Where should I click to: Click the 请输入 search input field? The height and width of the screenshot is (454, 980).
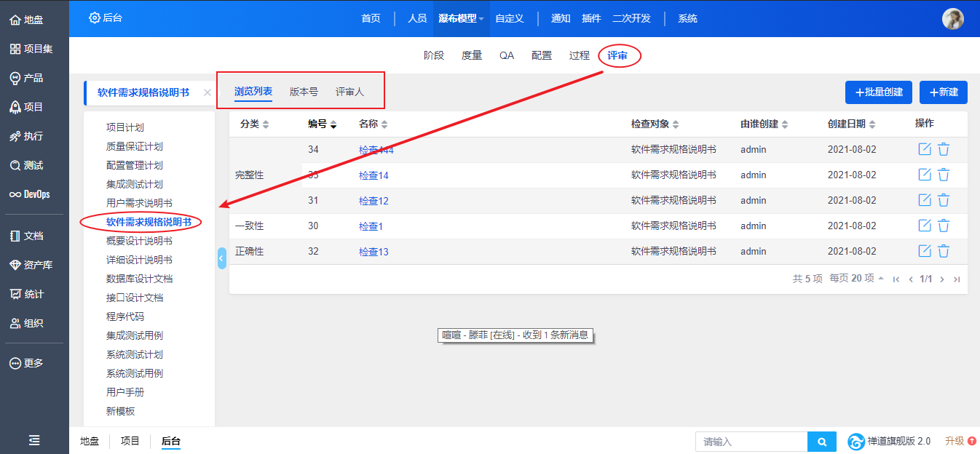pyautogui.click(x=751, y=442)
